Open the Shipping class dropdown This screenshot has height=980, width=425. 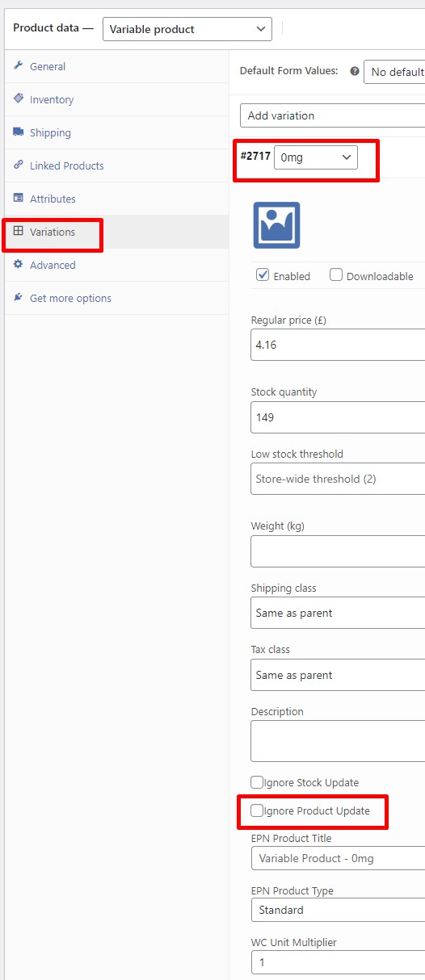pos(338,613)
